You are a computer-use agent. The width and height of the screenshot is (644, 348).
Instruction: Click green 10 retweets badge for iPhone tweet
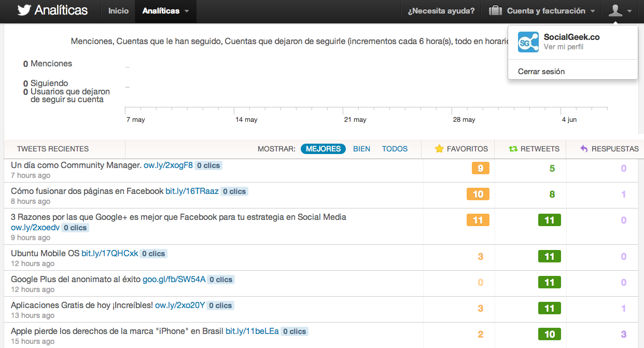coord(549,334)
